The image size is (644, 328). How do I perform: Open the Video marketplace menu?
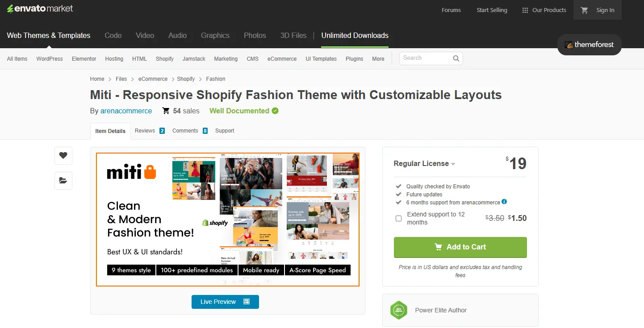[145, 35]
